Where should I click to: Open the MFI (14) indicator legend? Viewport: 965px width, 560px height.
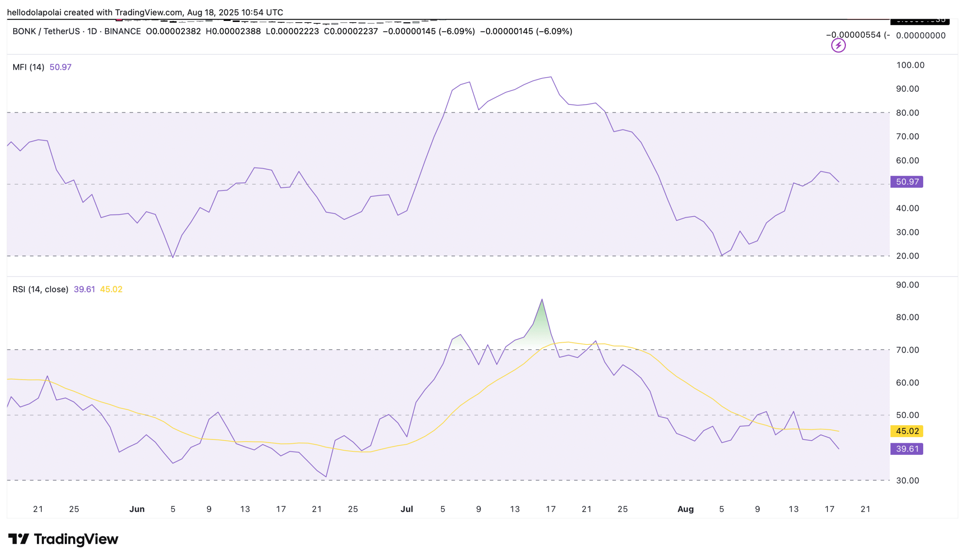click(x=28, y=67)
